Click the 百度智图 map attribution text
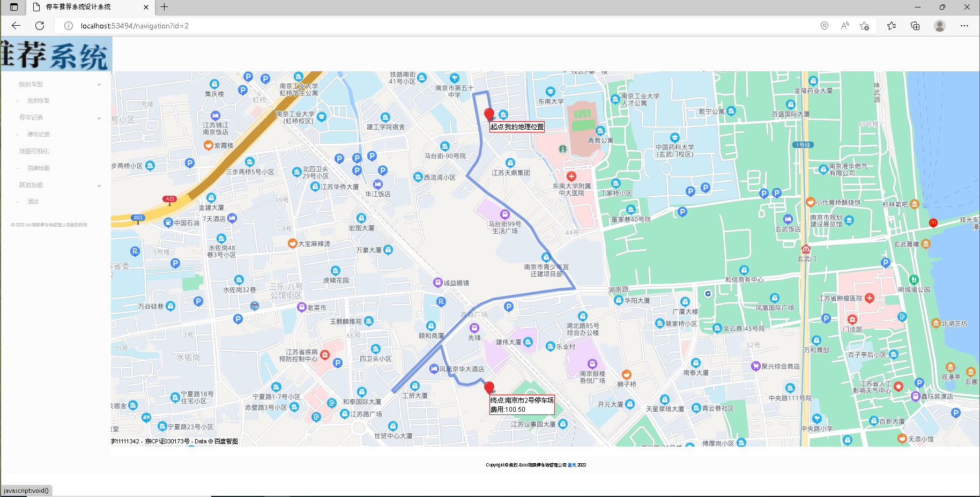980x497 pixels. 226,441
